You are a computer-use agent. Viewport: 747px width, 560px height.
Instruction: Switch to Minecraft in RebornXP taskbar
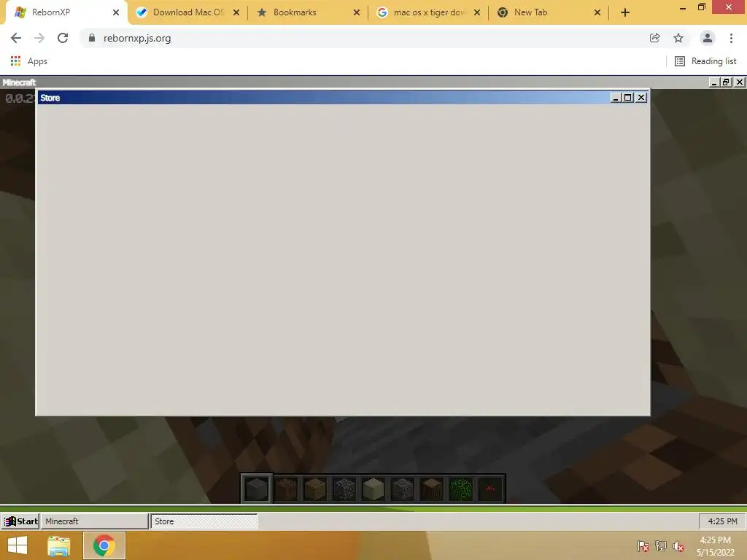[94, 521]
